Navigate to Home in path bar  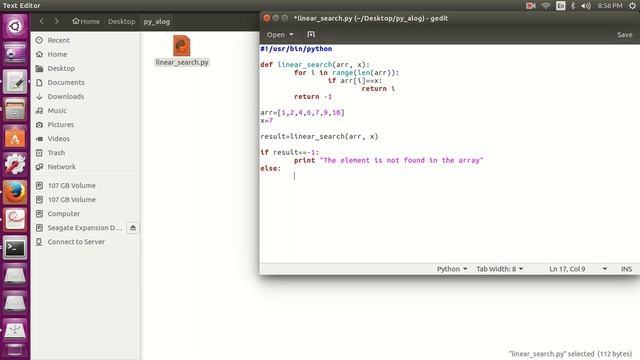click(x=86, y=21)
